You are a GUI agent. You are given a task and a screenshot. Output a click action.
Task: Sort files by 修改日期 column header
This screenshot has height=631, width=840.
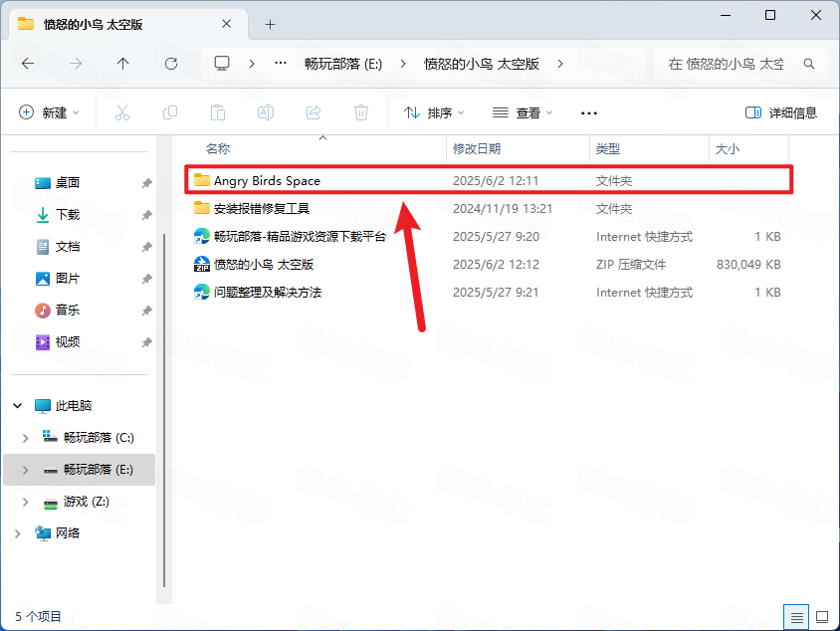(477, 149)
